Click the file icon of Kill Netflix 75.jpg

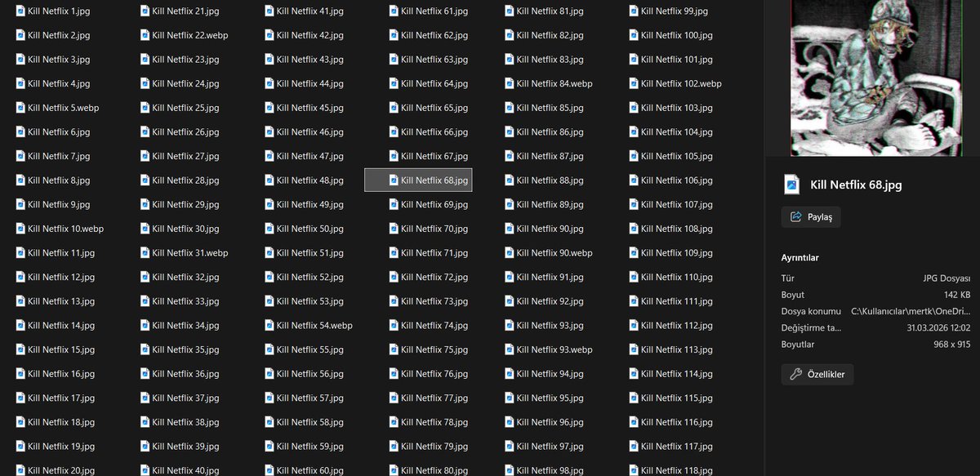pyautogui.click(x=394, y=349)
